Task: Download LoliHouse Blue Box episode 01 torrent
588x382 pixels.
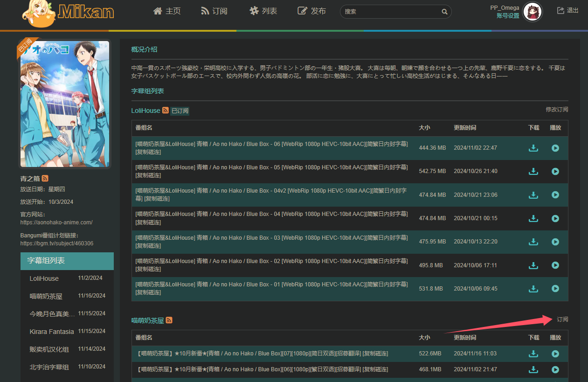Action: click(533, 289)
